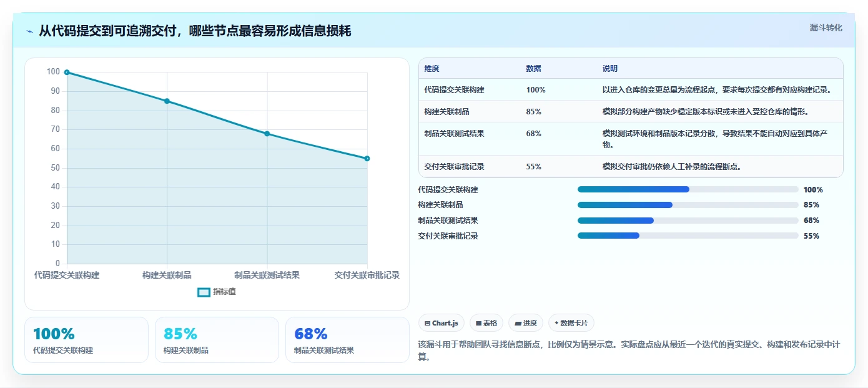Click progress list label 代码提交关联构建

pyautogui.click(x=448, y=190)
